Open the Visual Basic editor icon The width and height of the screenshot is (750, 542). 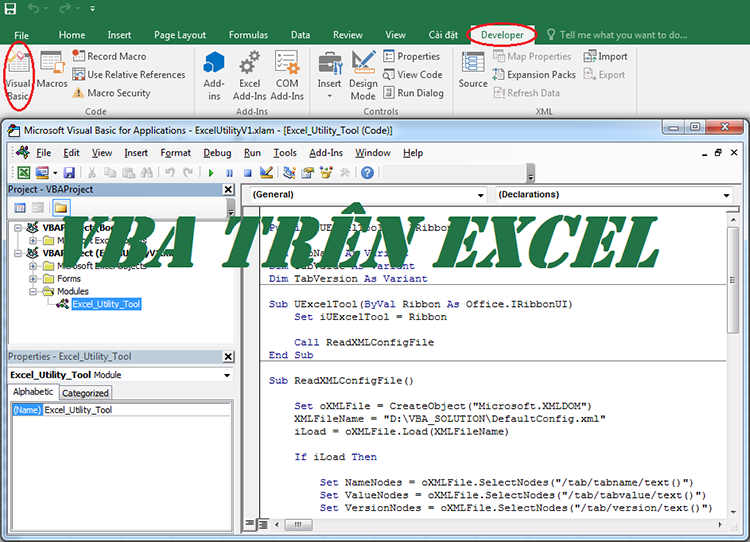18,76
